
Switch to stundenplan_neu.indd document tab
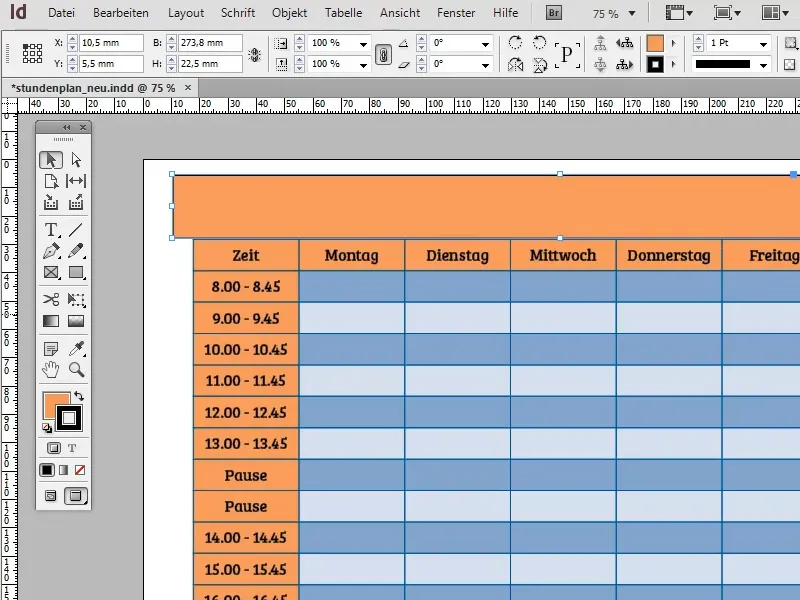[93, 88]
